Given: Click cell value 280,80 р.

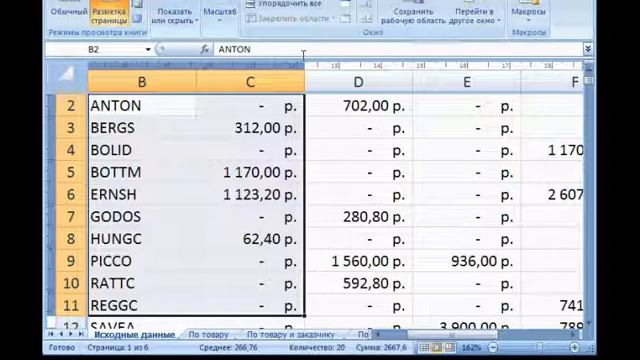Looking at the screenshot, I should point(359,217).
